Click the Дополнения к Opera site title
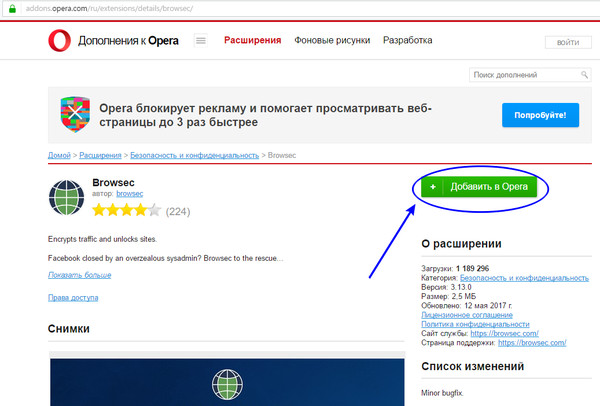 pos(128,41)
